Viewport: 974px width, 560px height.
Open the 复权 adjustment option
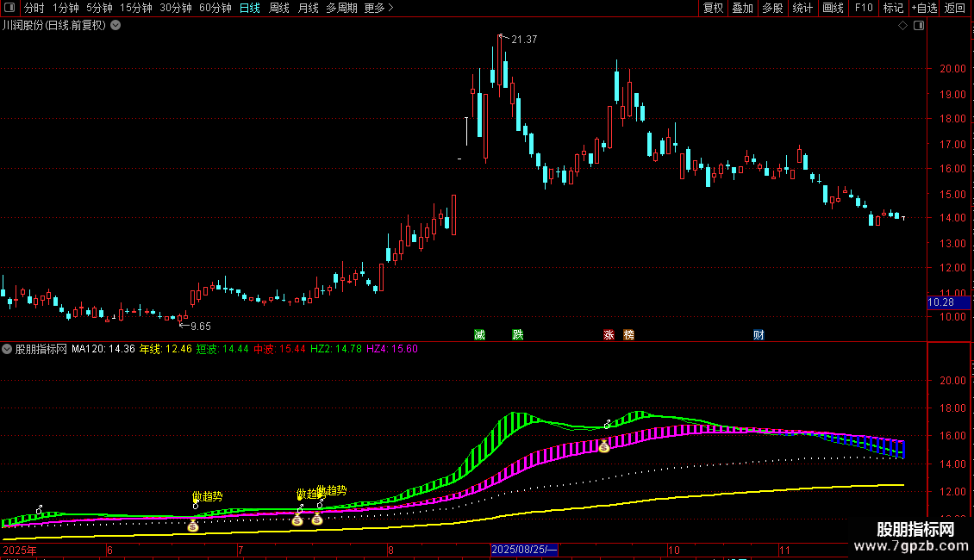[x=713, y=8]
